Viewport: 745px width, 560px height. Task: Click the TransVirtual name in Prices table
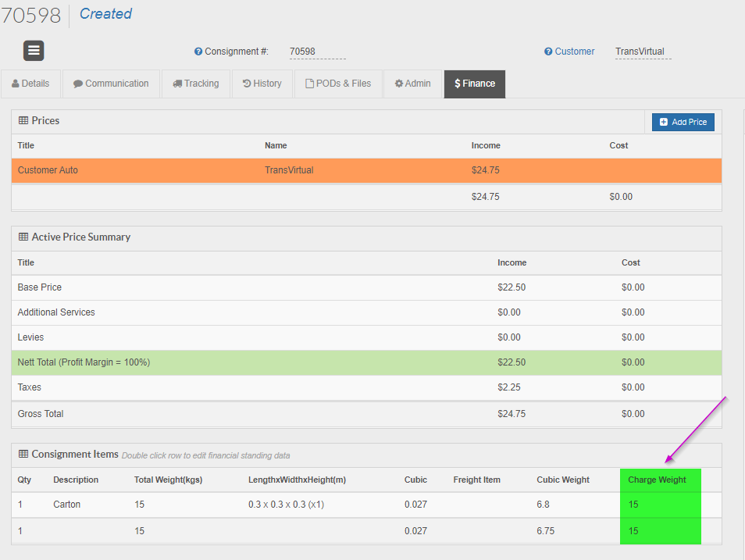tap(289, 170)
